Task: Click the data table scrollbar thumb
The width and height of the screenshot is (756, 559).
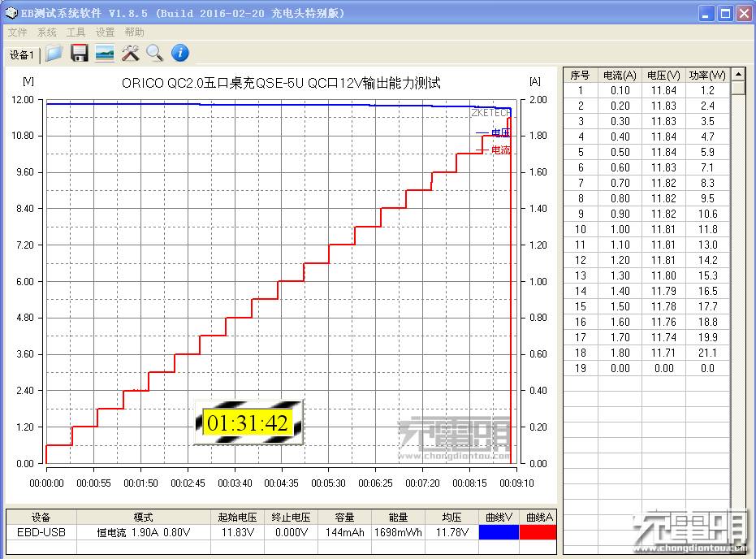Action: click(738, 88)
